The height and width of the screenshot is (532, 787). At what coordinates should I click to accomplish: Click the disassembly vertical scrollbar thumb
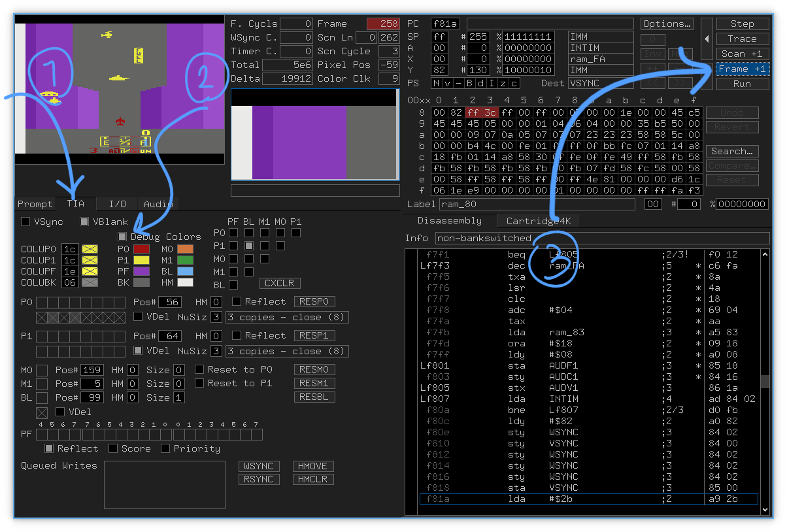765,381
